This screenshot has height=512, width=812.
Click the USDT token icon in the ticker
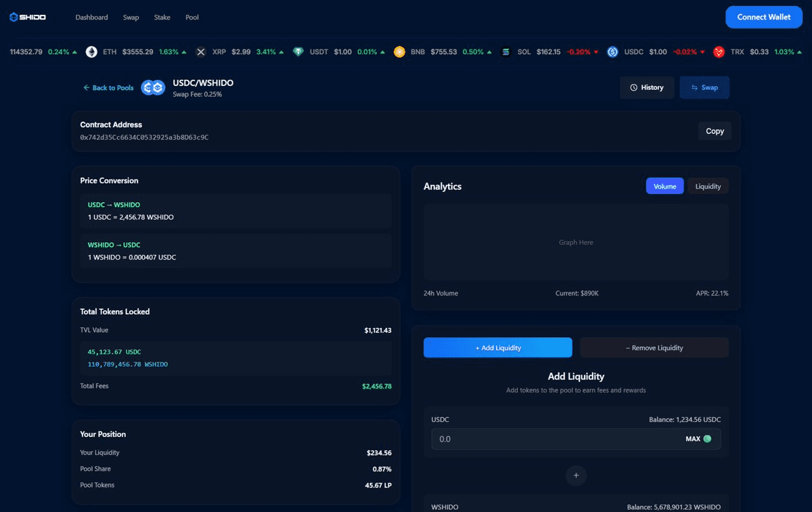point(298,51)
